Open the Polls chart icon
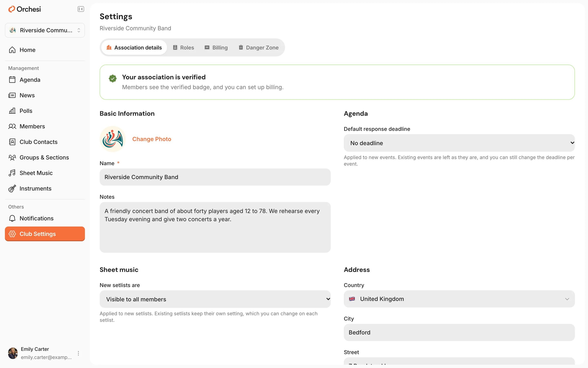The image size is (588, 368). (x=12, y=111)
